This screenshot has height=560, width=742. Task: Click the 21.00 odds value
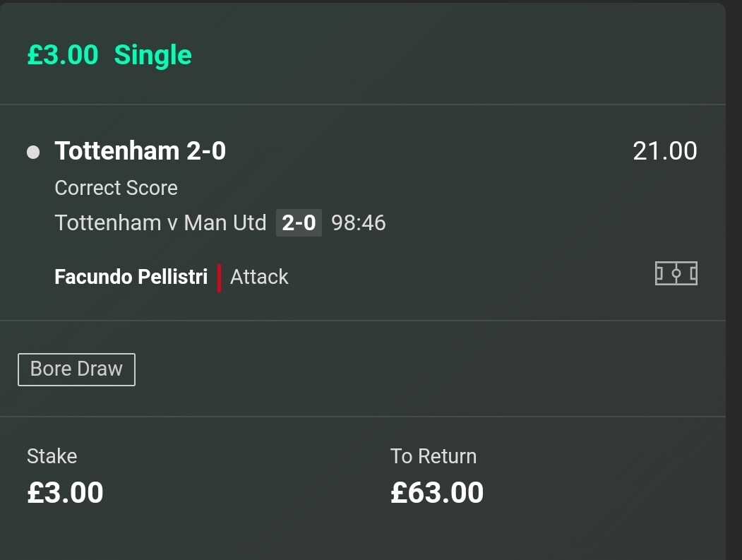coord(665,152)
